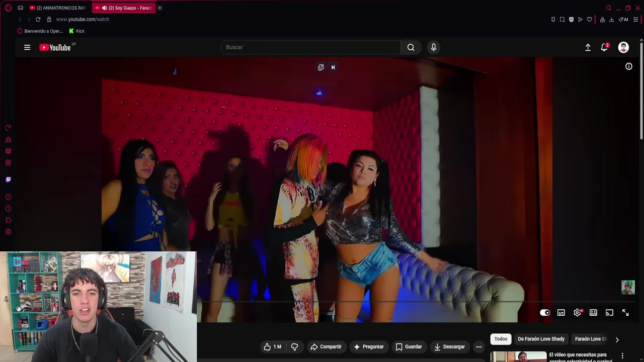Open the browser downloads icon
This screenshot has width=644, height=362.
click(611, 20)
